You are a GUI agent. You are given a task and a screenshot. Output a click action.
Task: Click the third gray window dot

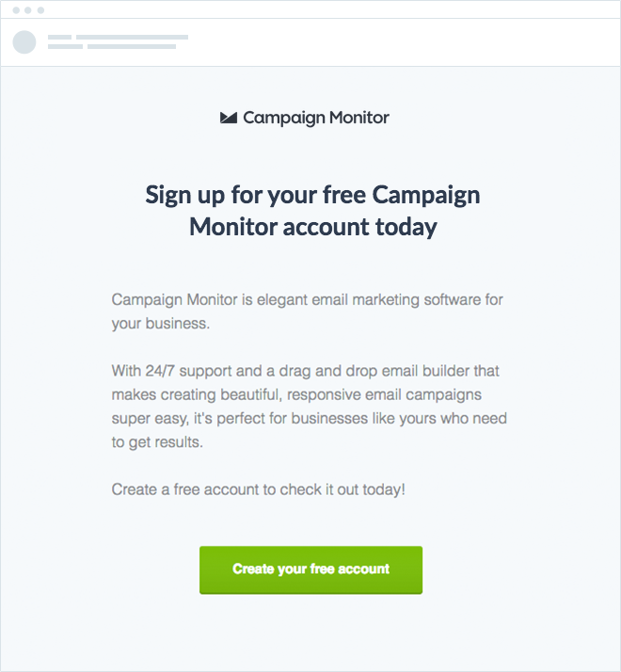point(40,10)
